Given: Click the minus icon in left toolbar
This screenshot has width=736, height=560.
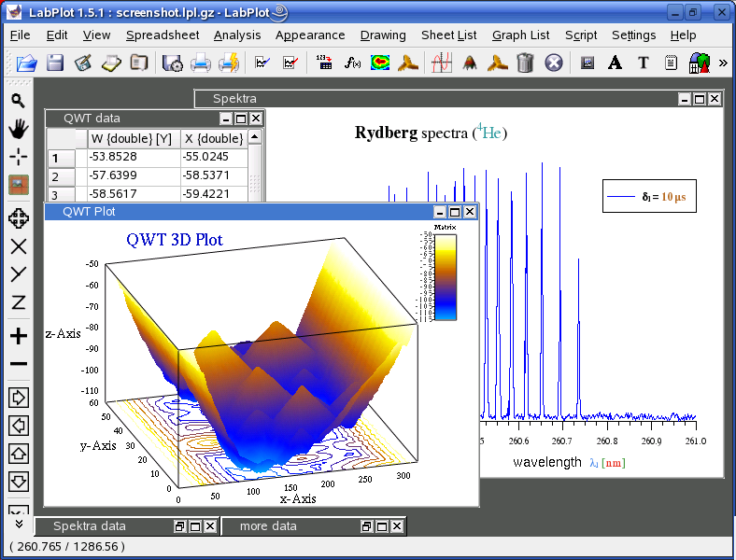Looking at the screenshot, I should 18,364.
